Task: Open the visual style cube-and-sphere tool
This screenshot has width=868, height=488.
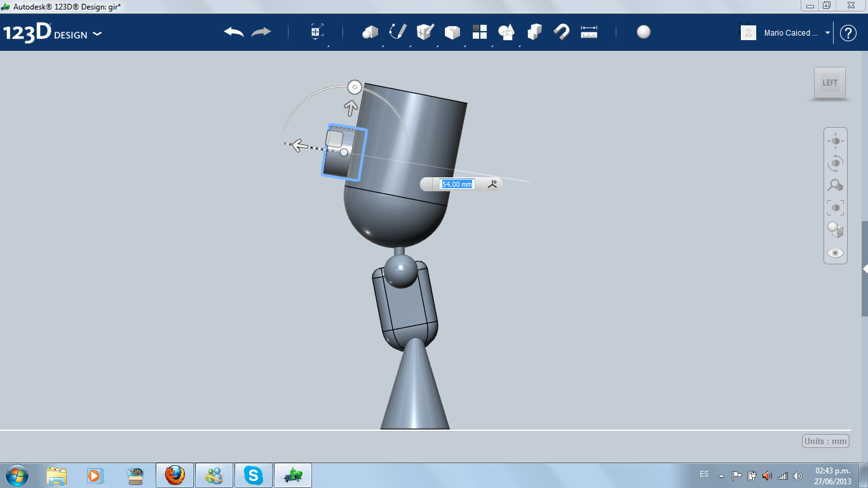Action: pyautogui.click(x=836, y=230)
